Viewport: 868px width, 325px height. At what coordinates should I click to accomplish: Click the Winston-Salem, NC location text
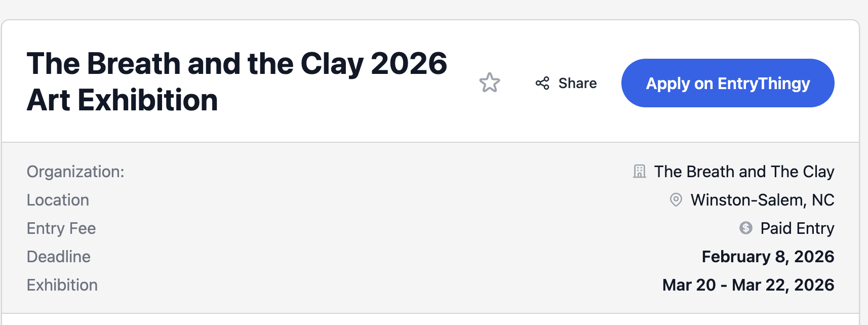(x=762, y=200)
